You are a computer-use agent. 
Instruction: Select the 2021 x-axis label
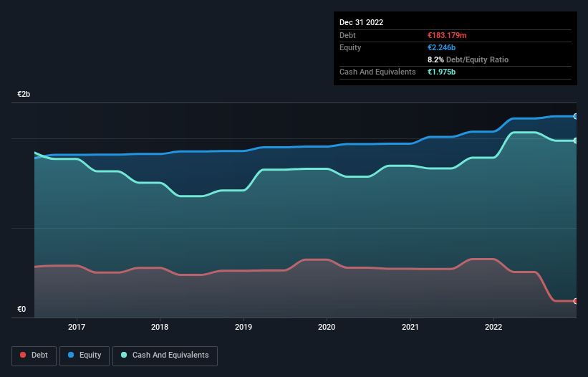tap(410, 327)
